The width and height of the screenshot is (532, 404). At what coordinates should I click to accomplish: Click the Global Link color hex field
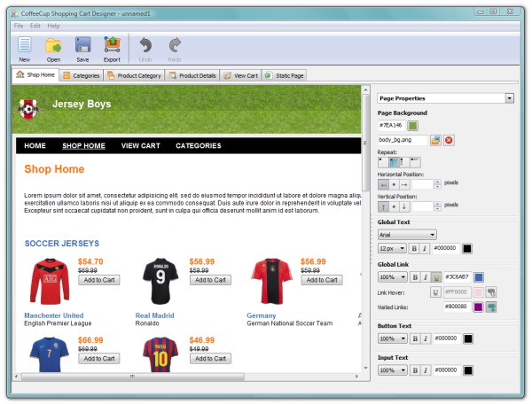point(458,277)
